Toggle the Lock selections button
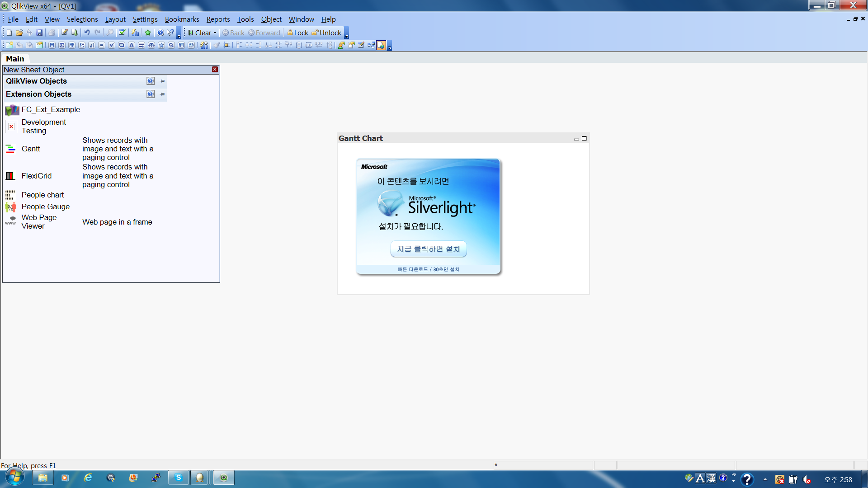The height and width of the screenshot is (488, 868). point(297,33)
